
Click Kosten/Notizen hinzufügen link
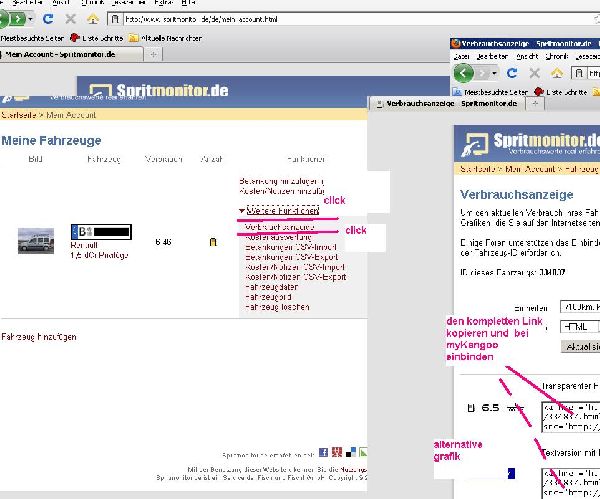pyautogui.click(x=282, y=191)
